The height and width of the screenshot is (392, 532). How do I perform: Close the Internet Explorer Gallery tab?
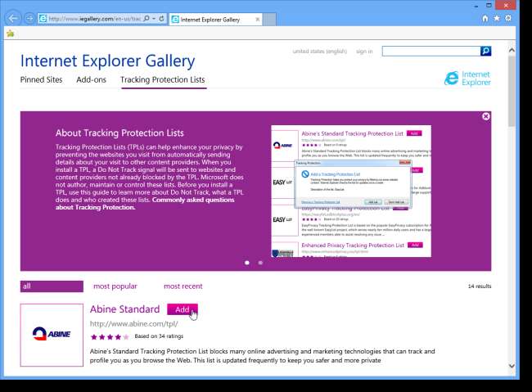(x=258, y=20)
